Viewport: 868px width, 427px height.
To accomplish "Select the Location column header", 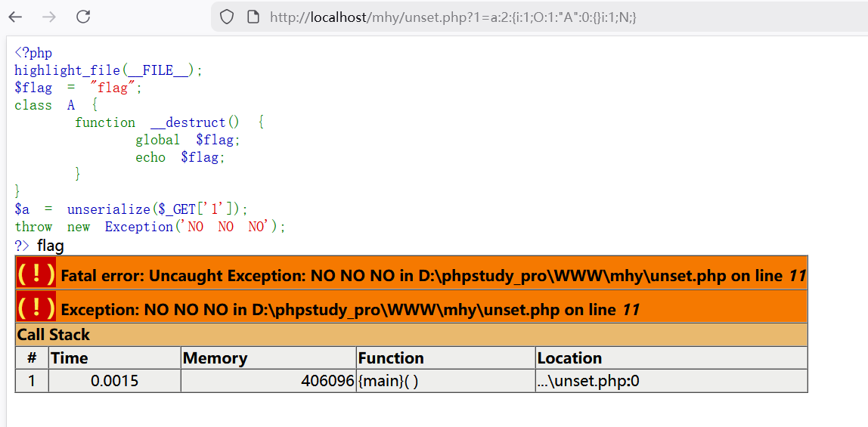I will (x=671, y=358).
